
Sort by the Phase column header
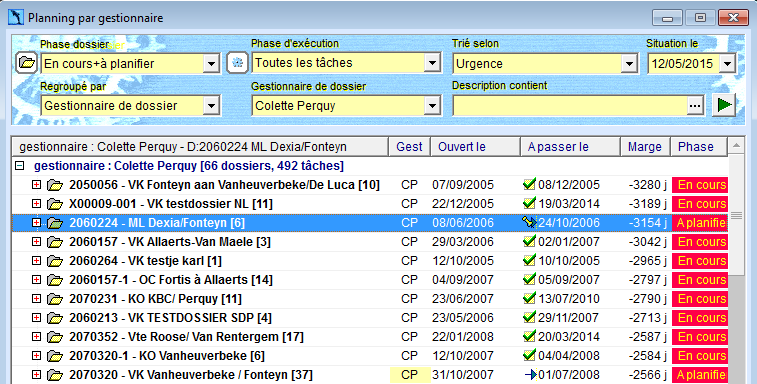(699, 147)
